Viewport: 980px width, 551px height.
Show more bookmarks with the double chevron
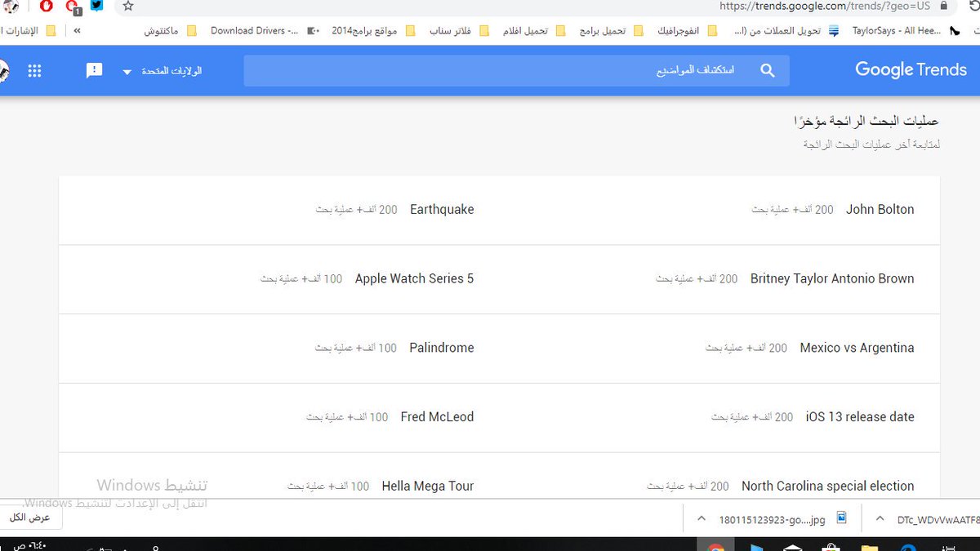[77, 31]
